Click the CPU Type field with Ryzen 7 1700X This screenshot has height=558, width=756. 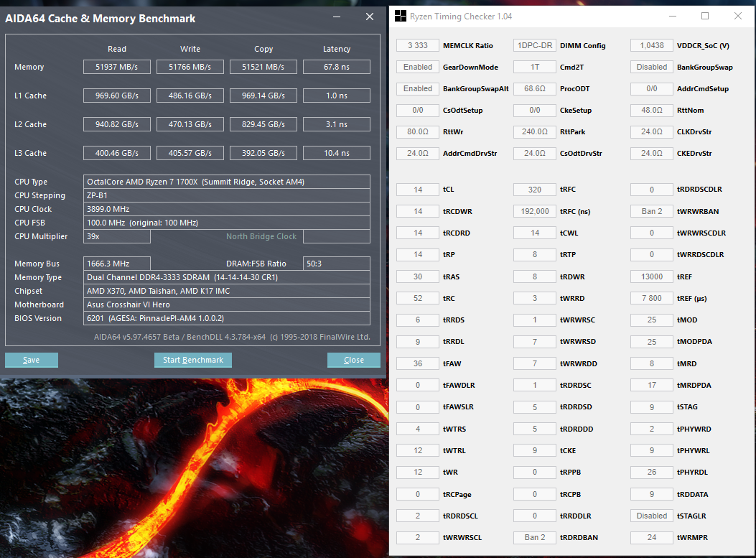[x=227, y=182]
